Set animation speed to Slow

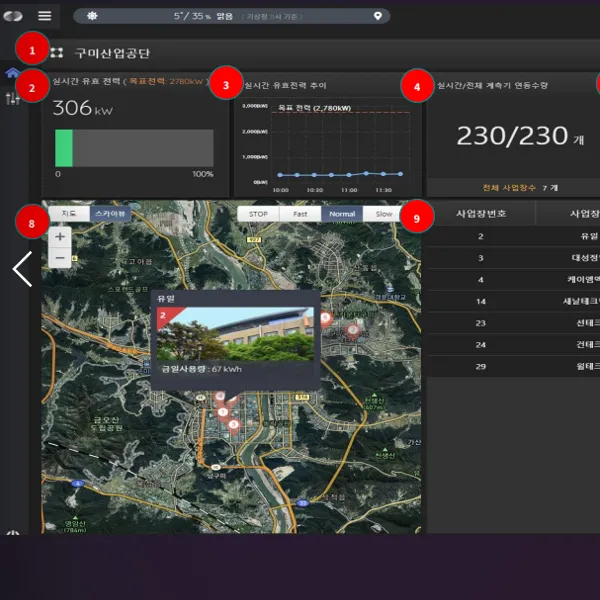click(x=382, y=214)
